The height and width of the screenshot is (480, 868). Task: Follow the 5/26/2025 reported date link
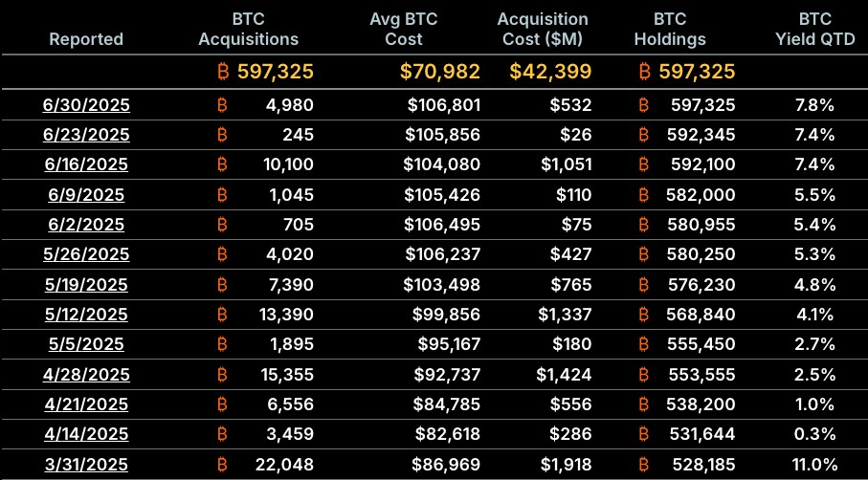click(86, 255)
